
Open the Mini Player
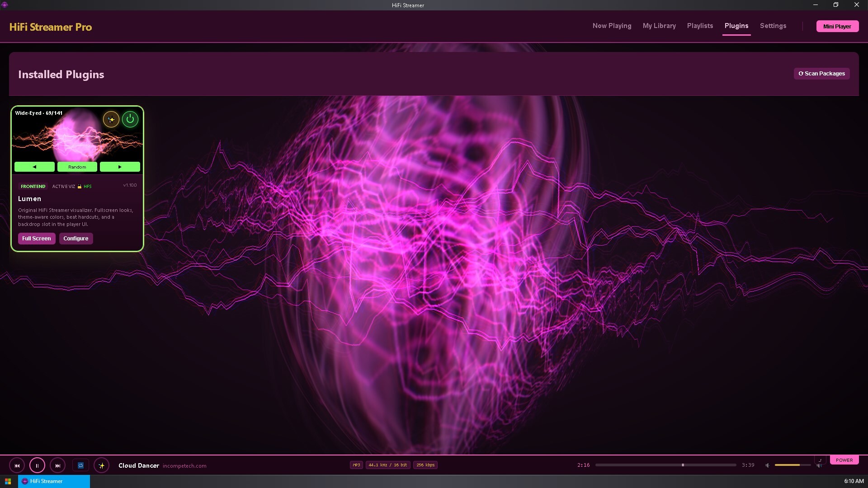tap(837, 26)
